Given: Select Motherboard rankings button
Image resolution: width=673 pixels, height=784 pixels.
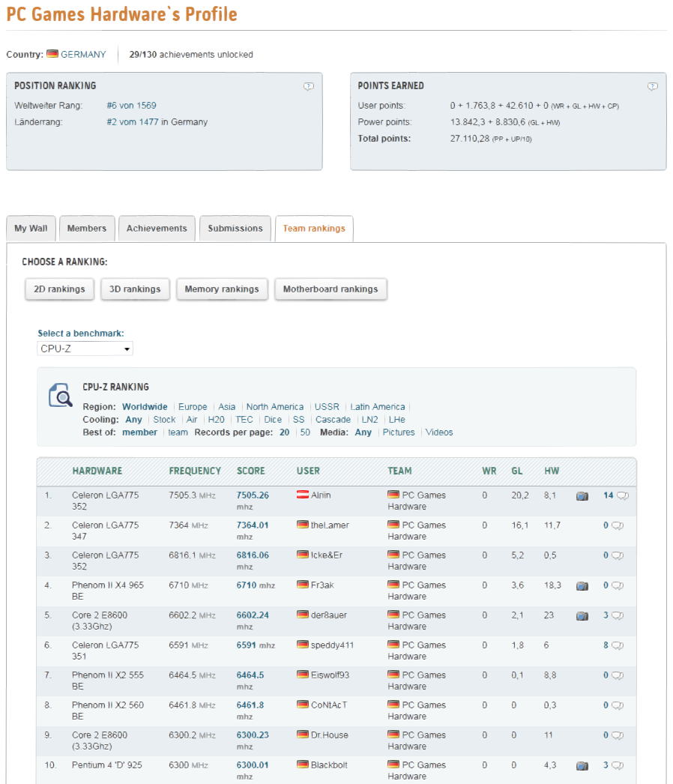Looking at the screenshot, I should click(x=331, y=289).
